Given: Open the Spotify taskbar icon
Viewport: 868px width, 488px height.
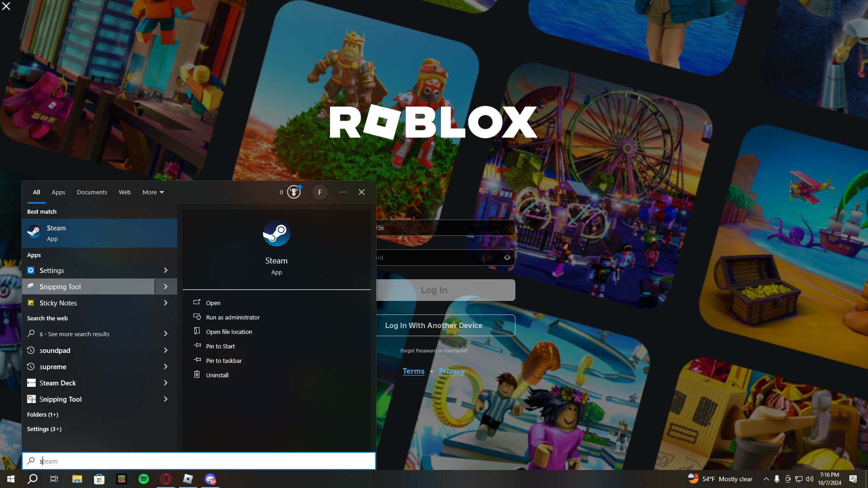Looking at the screenshot, I should tap(144, 479).
